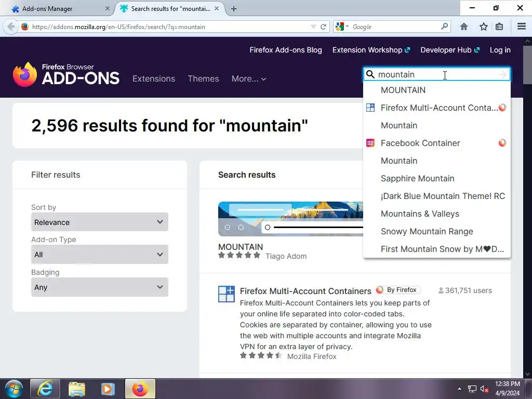This screenshot has width=532, height=399.
Task: Select the Search results for mountain tab
Action: (x=170, y=9)
